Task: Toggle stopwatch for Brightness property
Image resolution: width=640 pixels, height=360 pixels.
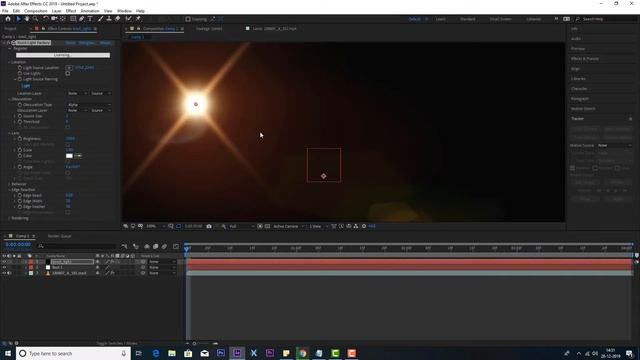Action: click(x=20, y=139)
